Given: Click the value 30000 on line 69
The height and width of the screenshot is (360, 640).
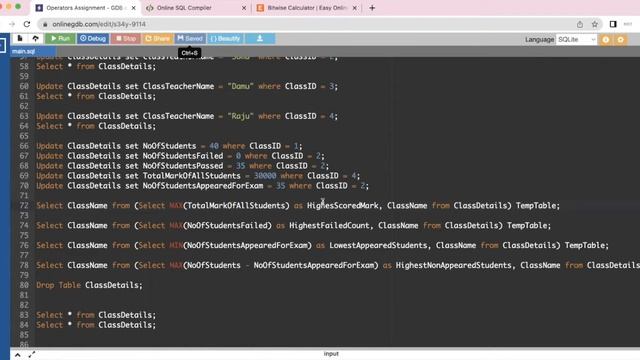Looking at the screenshot, I should click(264, 176).
